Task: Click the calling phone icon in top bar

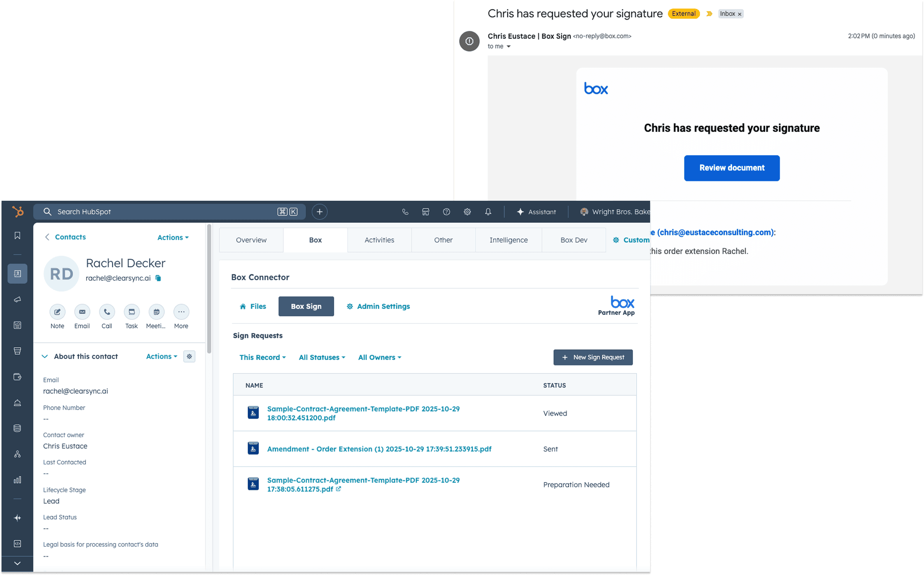Action: pyautogui.click(x=405, y=212)
